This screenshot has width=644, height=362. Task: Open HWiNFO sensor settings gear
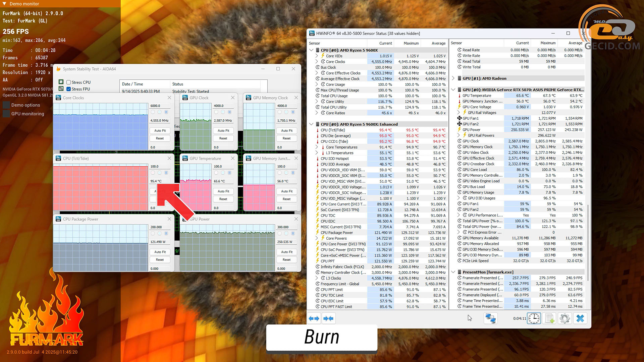point(565,318)
